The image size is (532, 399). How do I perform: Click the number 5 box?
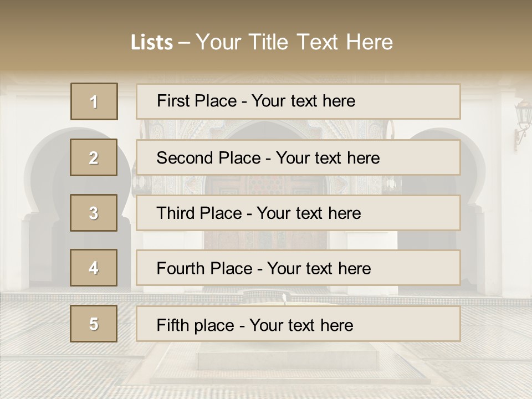pos(94,323)
